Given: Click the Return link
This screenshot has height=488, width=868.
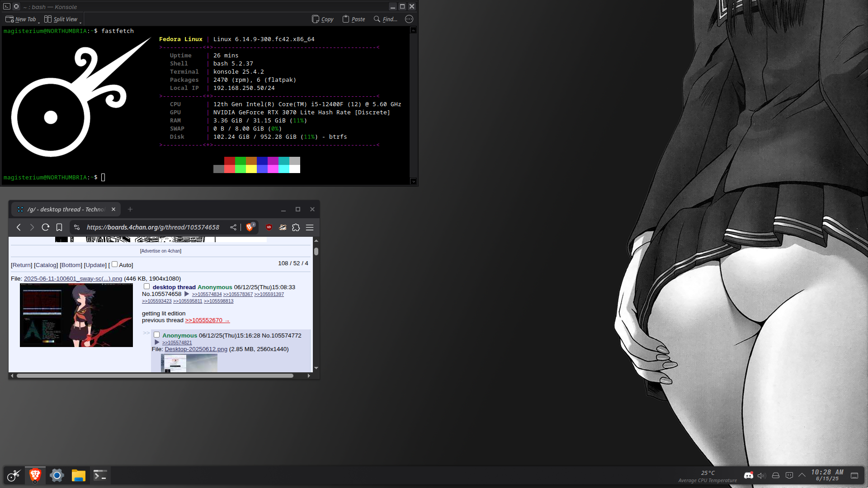Looking at the screenshot, I should click(x=22, y=265).
